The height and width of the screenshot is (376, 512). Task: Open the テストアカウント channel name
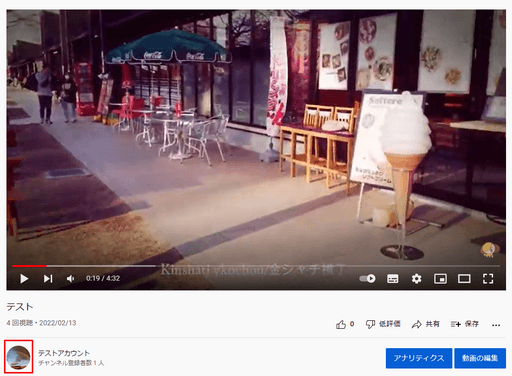[x=64, y=353]
